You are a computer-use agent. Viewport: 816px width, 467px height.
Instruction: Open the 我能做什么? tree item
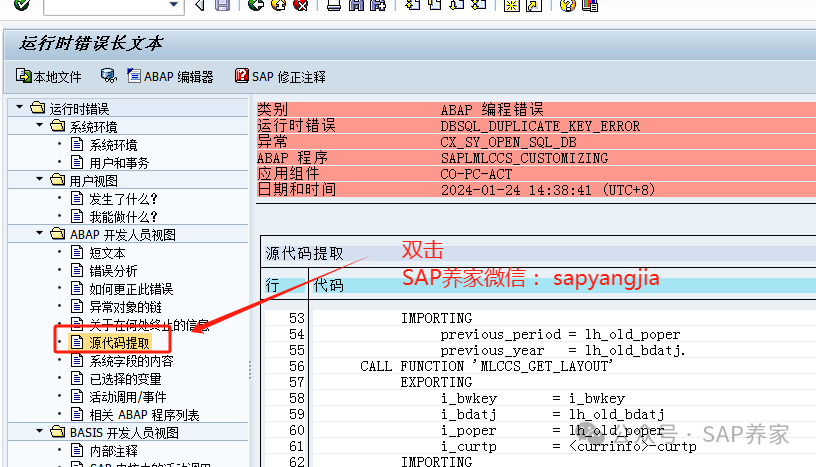pos(123,217)
